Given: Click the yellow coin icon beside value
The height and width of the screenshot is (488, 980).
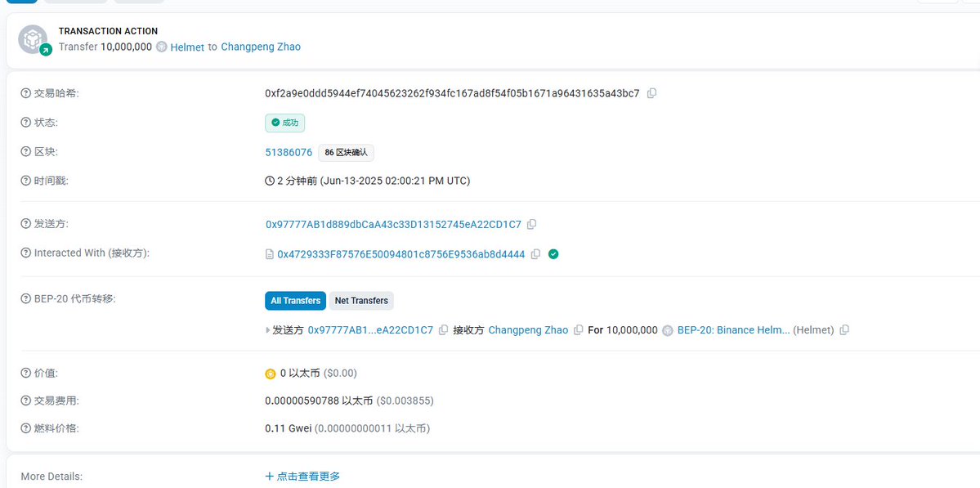Looking at the screenshot, I should tap(271, 374).
